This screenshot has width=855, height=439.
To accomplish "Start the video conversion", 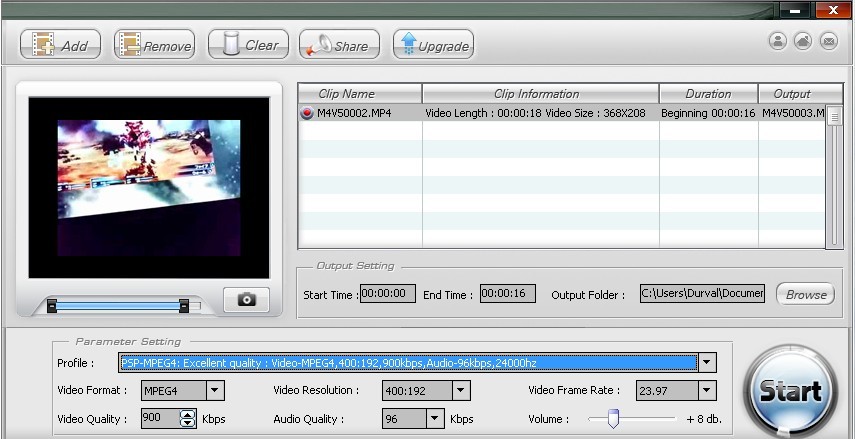I will point(791,390).
